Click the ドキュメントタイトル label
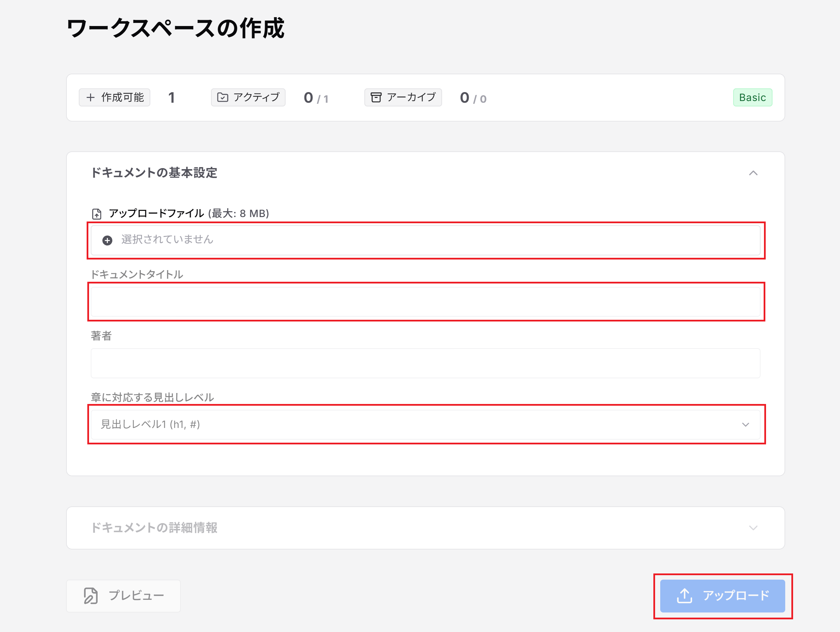Viewport: 840px width, 632px height. click(137, 275)
